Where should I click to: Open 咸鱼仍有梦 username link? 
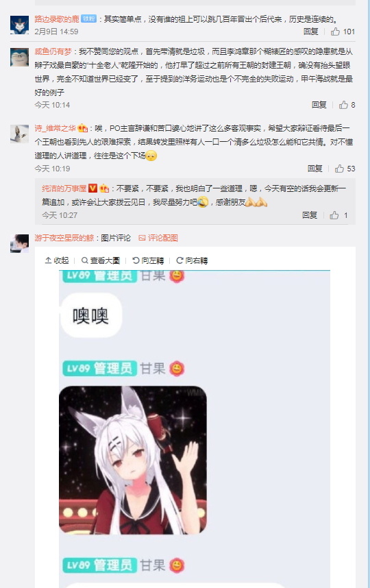pyautogui.click(x=53, y=51)
